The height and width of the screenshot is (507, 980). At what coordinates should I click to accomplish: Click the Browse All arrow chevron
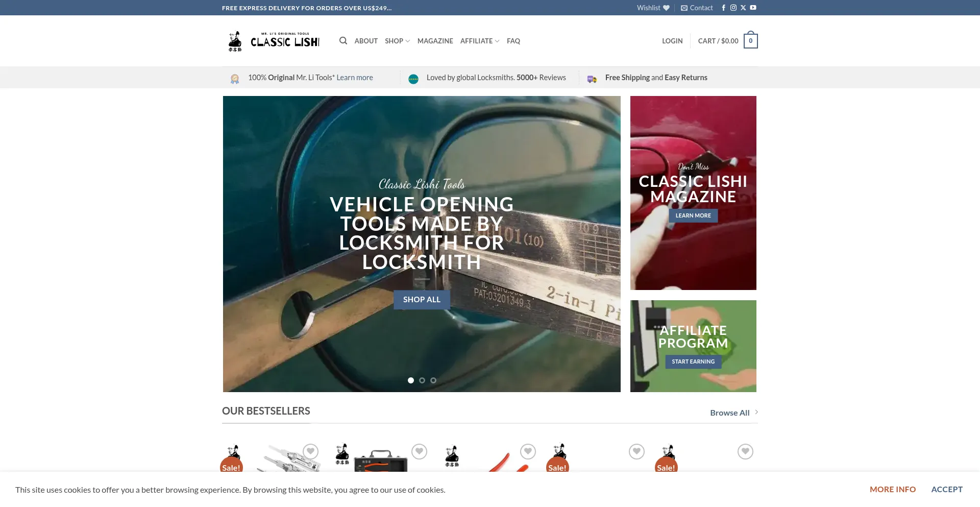click(x=756, y=412)
